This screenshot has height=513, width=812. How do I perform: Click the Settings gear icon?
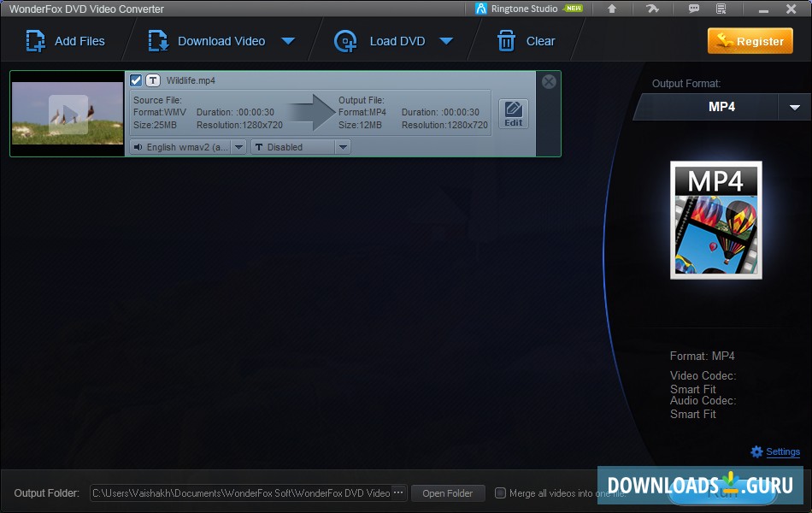(756, 451)
